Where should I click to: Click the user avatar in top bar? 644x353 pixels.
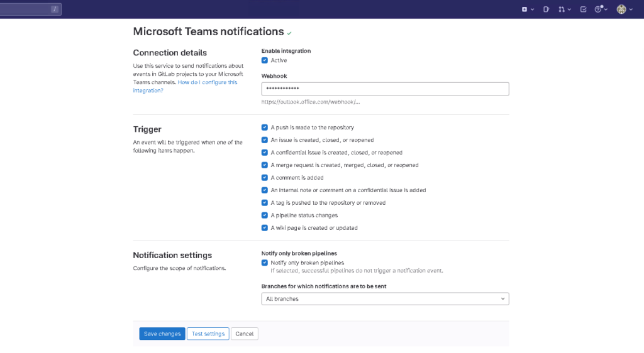coord(621,9)
